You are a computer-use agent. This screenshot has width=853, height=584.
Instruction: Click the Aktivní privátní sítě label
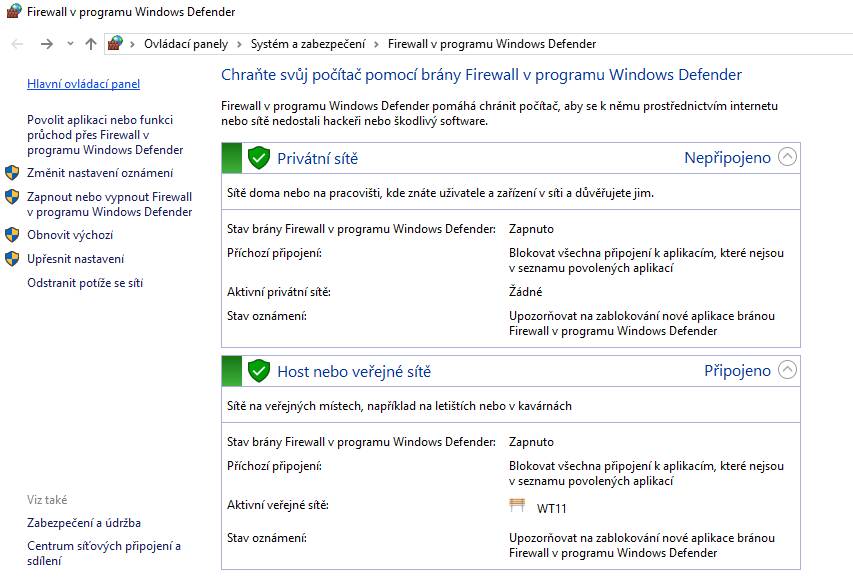point(279,292)
